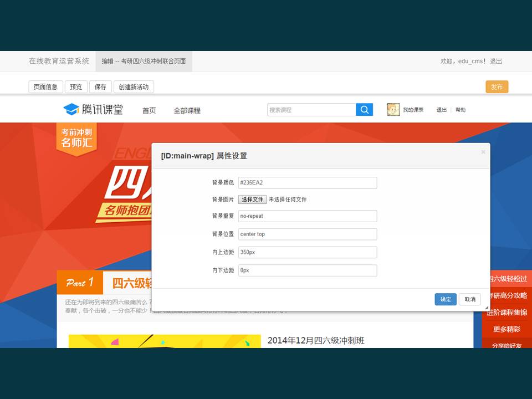Click the 背景位置 center top field
532x399 pixels.
(307, 234)
